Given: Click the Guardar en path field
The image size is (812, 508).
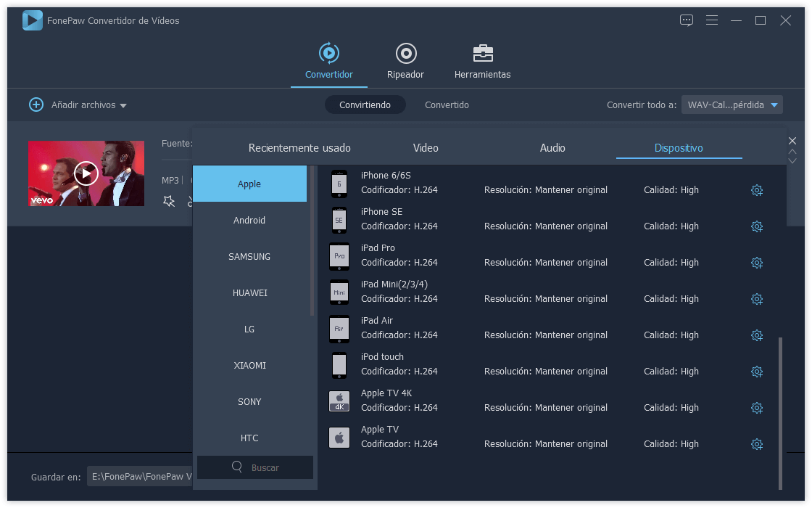Looking at the screenshot, I should pyautogui.click(x=140, y=476).
